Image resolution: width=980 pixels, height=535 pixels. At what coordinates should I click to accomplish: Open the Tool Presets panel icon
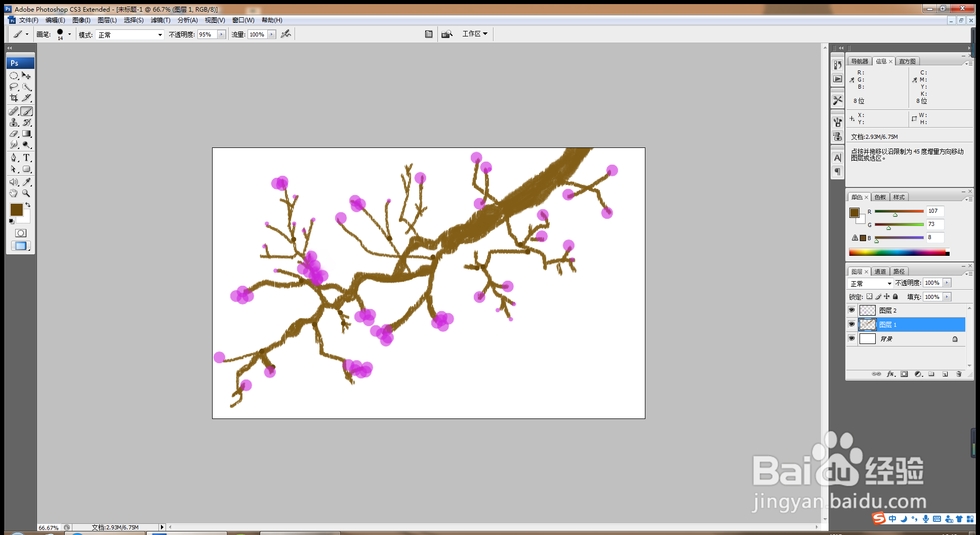coord(838,100)
